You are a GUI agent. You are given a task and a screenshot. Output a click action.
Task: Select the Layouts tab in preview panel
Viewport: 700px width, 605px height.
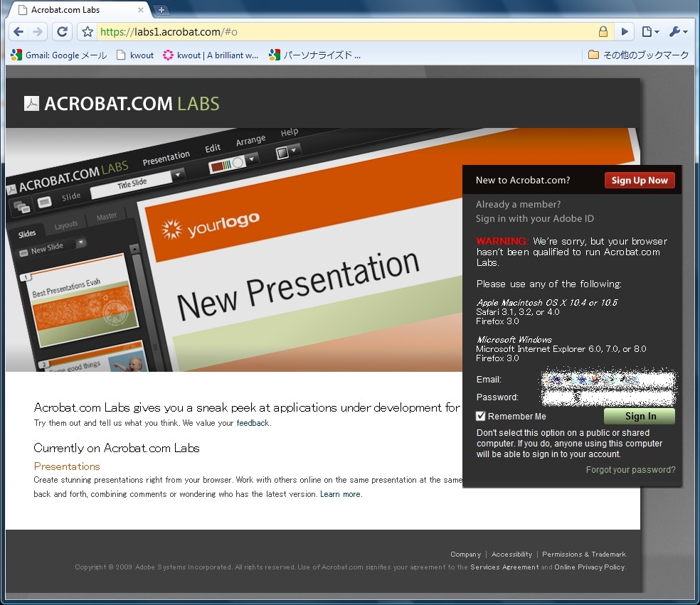click(x=65, y=225)
